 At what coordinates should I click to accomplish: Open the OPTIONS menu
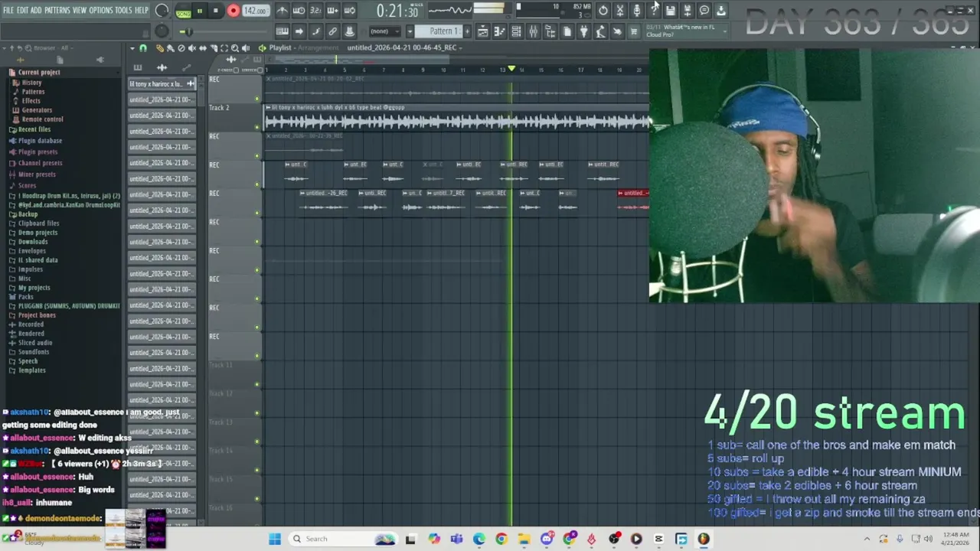pyautogui.click(x=101, y=10)
